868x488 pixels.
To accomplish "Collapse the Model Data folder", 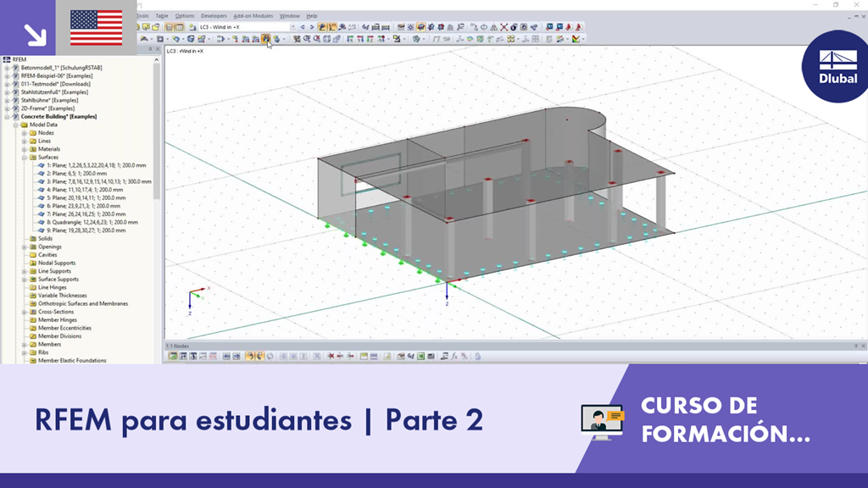I will pos(15,125).
